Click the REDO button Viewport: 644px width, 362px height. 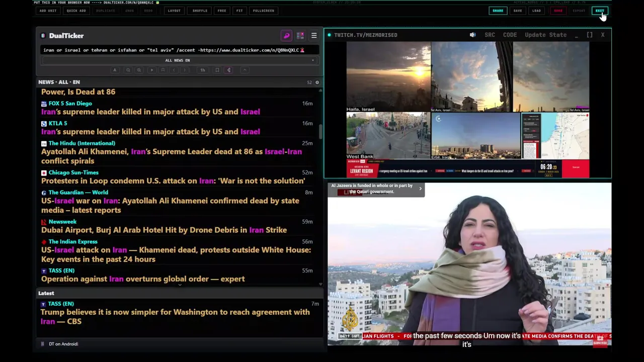point(148,11)
